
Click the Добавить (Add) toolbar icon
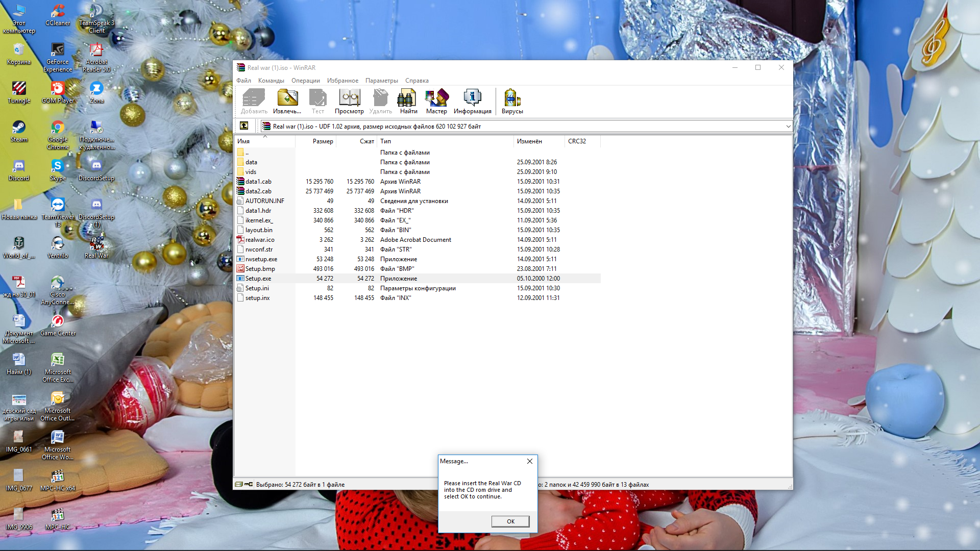[x=254, y=101]
